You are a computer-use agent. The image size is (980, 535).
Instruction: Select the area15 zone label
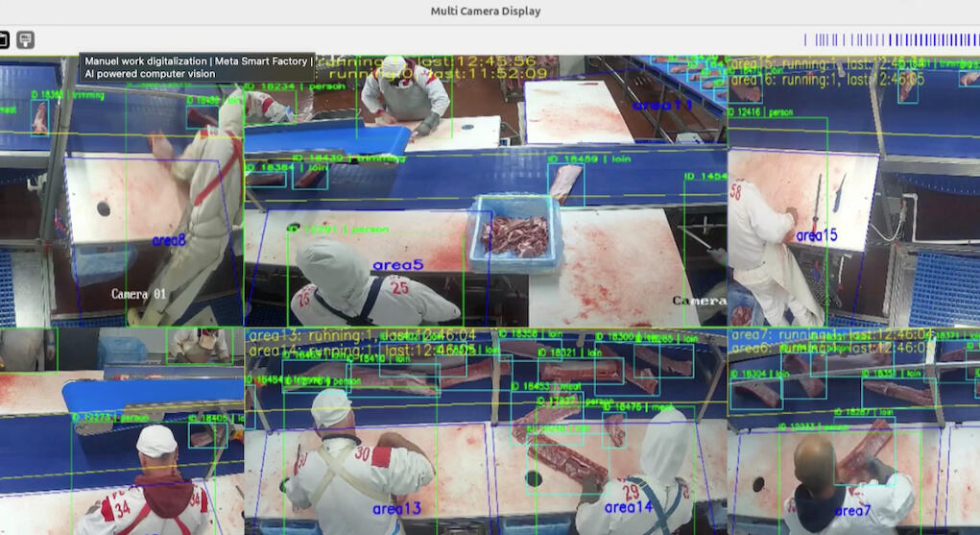pos(817,235)
